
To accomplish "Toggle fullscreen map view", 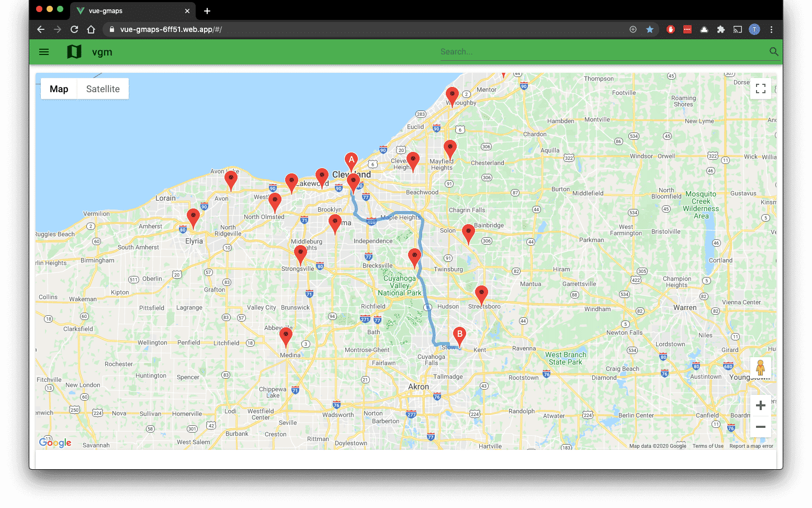I will pyautogui.click(x=760, y=89).
